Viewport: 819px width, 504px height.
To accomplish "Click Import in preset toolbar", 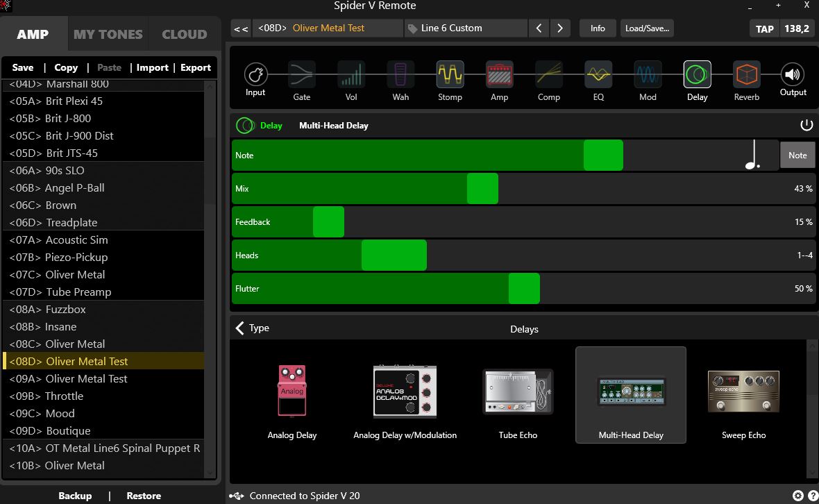I will [152, 67].
